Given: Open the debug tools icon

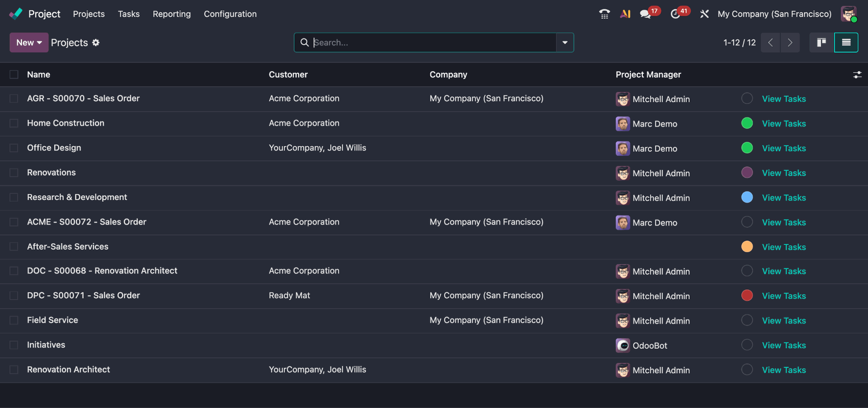Looking at the screenshot, I should (x=704, y=14).
